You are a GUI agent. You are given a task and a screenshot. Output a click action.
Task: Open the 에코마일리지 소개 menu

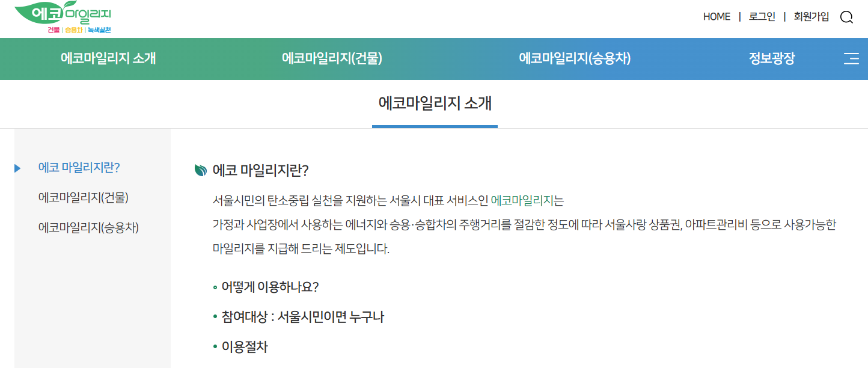click(x=107, y=58)
